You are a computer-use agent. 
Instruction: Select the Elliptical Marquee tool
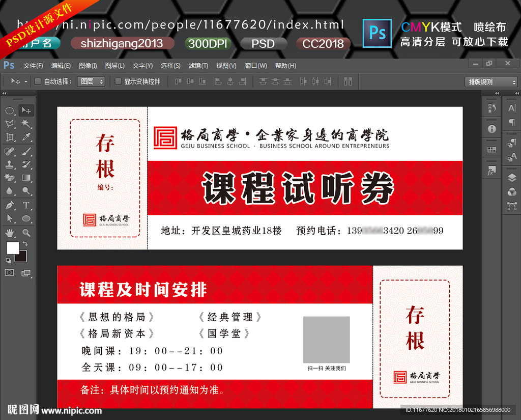click(x=10, y=110)
